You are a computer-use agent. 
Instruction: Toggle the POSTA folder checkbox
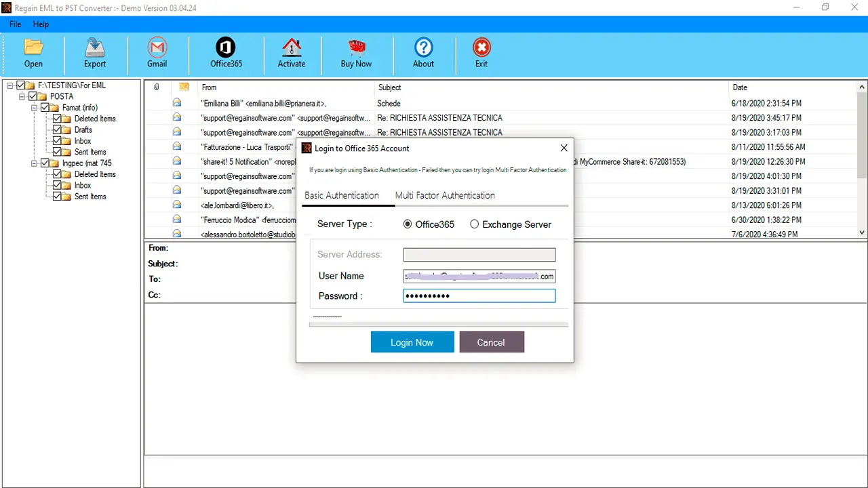[x=33, y=96]
